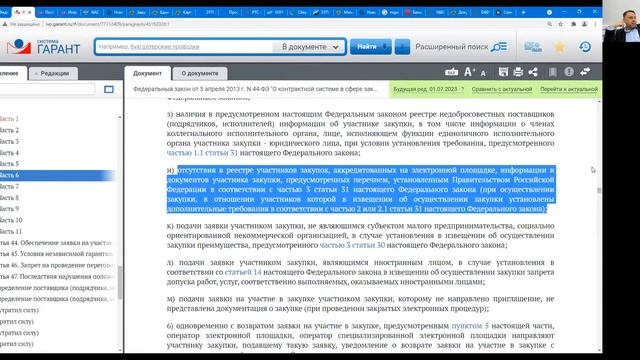Click the contents panel vertical scrollbar thumb
The width and height of the screenshot is (640, 360).
(x=120, y=282)
